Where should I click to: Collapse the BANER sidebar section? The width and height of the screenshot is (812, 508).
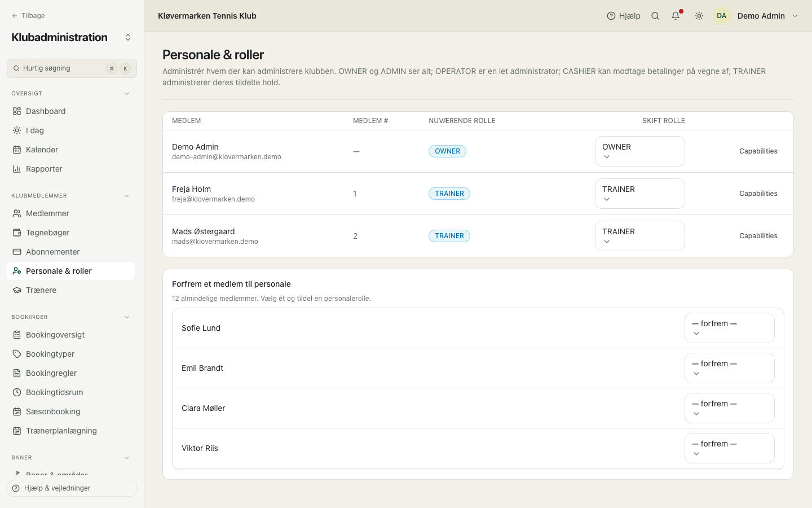point(127,458)
